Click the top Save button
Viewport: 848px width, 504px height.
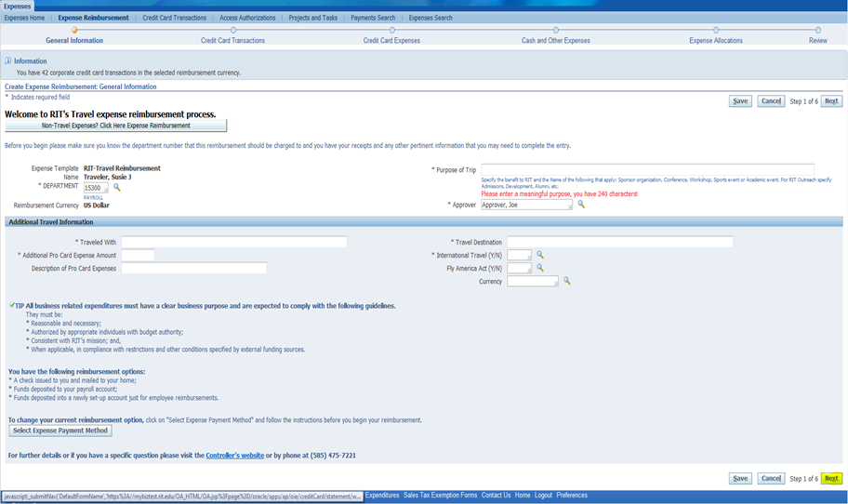[740, 101]
